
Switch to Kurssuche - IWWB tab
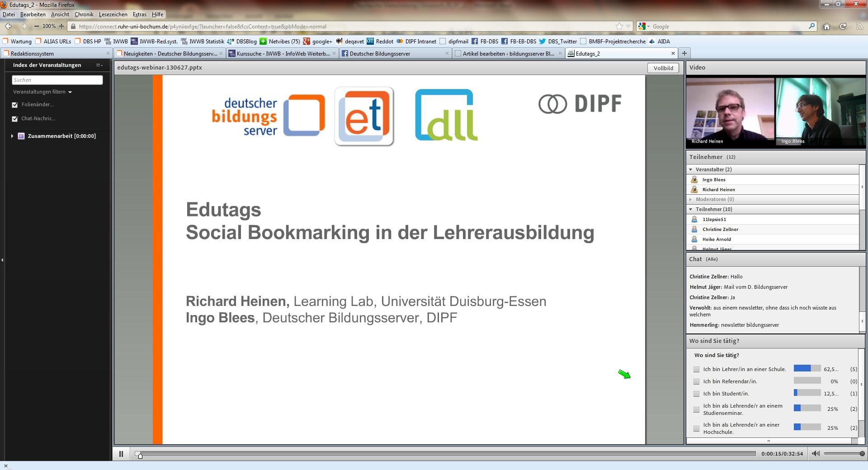click(283, 53)
